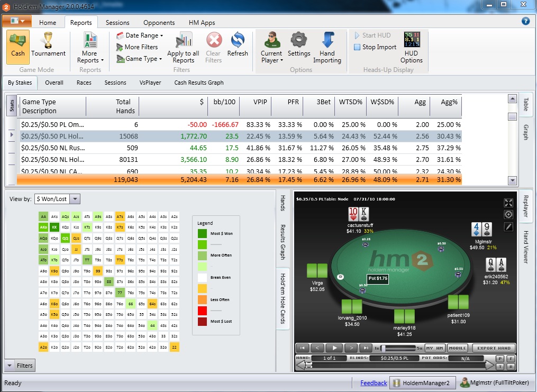The height and width of the screenshot is (392, 537).
Task: Open the Races report tab
Action: coord(84,83)
